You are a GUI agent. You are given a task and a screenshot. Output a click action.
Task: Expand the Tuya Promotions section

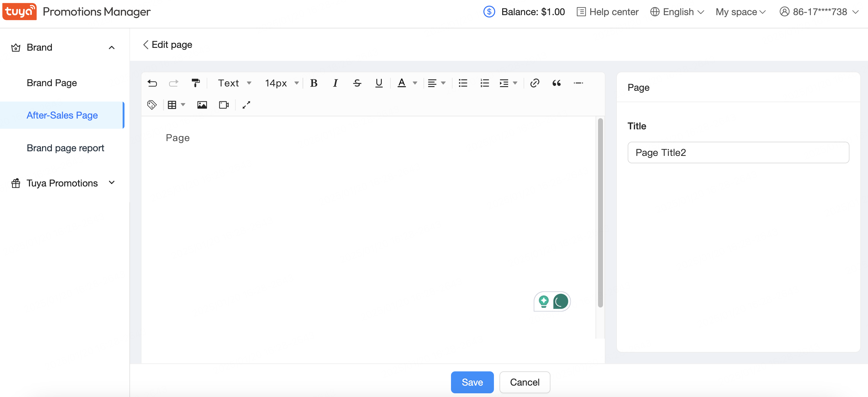[112, 183]
